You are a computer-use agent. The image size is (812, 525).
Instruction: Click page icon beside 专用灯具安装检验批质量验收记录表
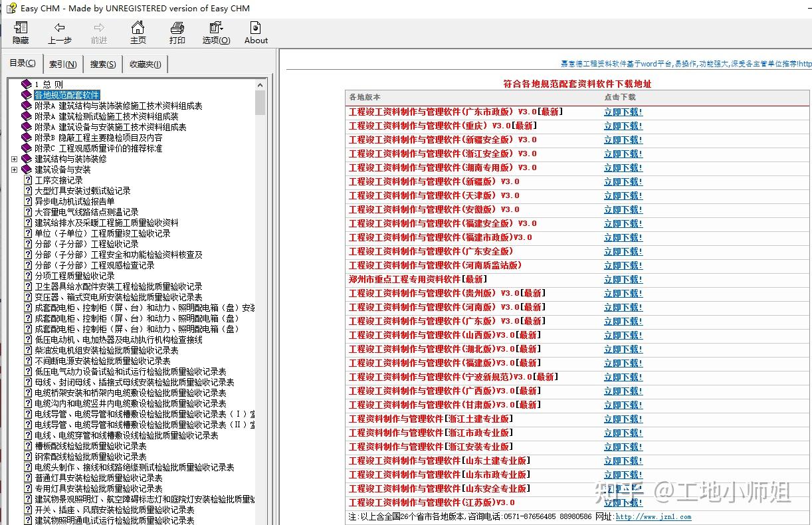[x=28, y=488]
